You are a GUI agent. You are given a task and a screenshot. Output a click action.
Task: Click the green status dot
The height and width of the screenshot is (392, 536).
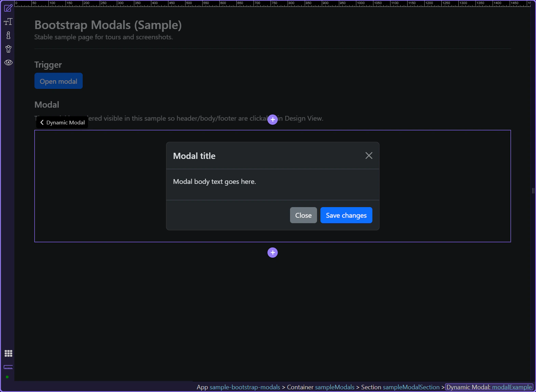(7, 377)
